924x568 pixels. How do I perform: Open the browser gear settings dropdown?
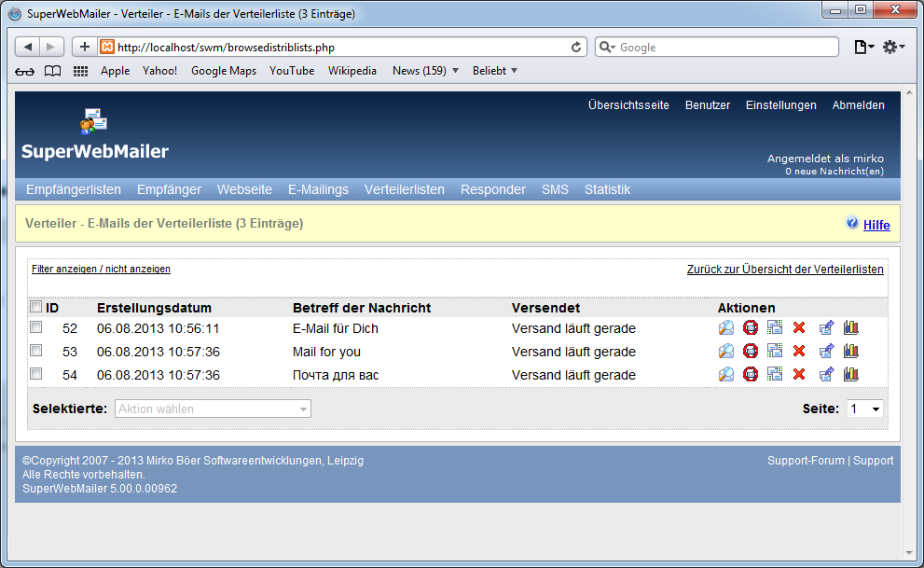point(893,48)
